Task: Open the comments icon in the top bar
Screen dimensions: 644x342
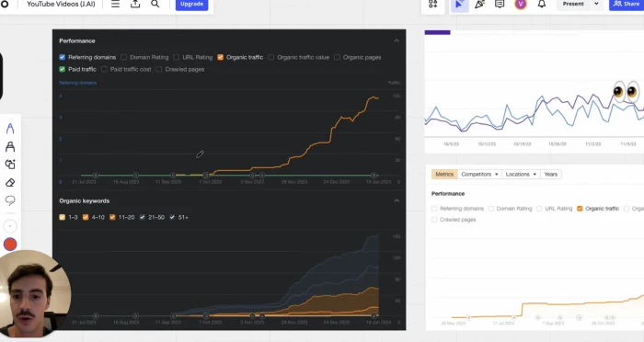Action: 500,4
